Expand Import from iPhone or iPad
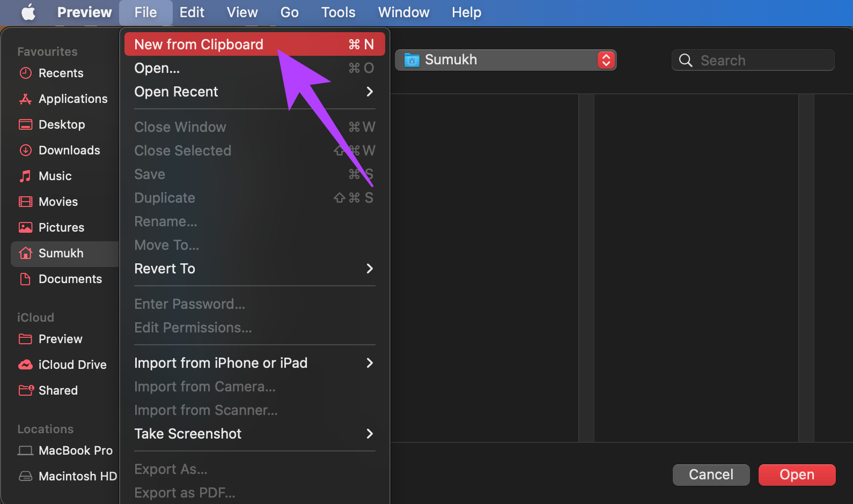Viewport: 853px width, 504px height. (x=255, y=363)
